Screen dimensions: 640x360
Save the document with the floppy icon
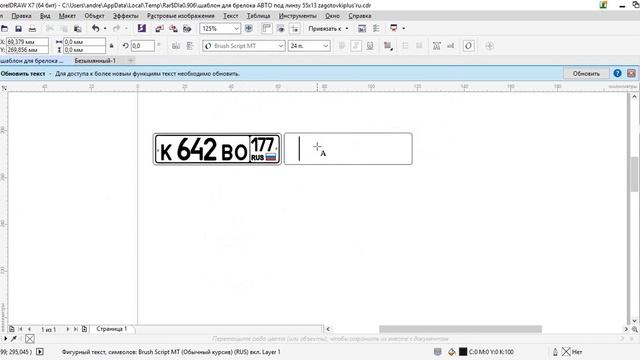(18, 29)
